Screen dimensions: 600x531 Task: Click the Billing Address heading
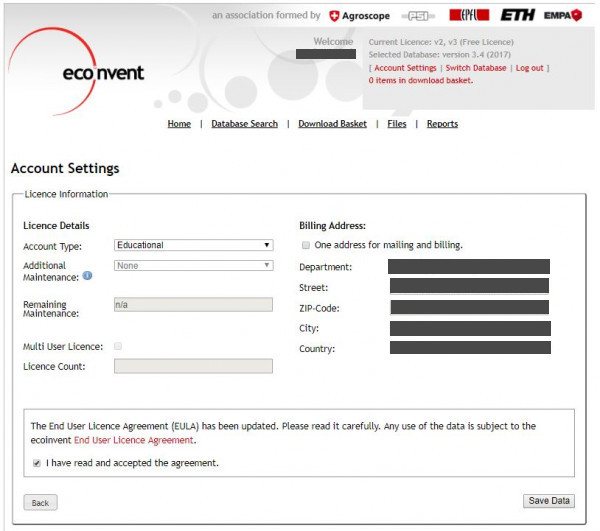tap(332, 226)
